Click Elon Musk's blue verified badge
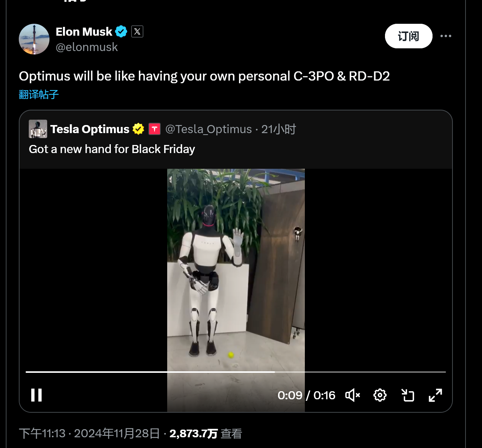482x448 pixels. [121, 31]
